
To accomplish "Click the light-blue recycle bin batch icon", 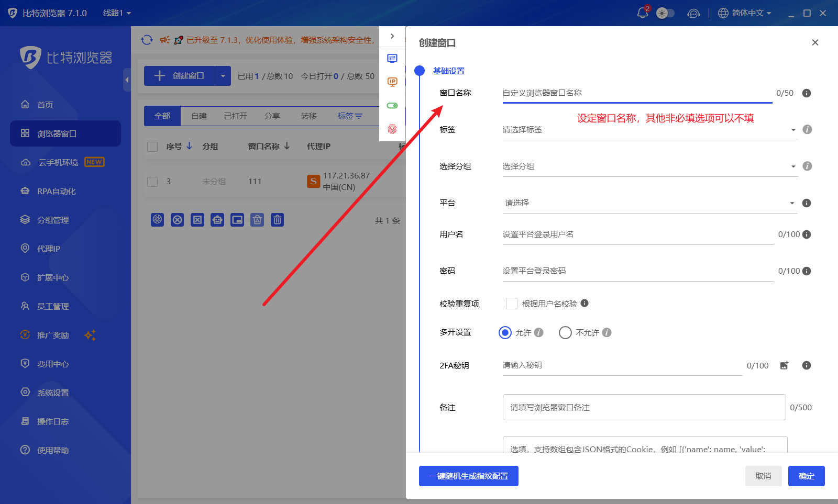I will (257, 220).
